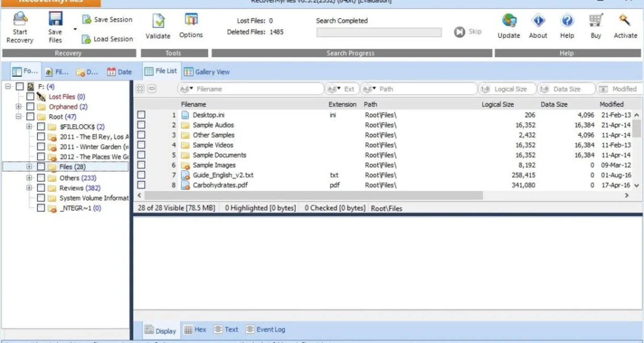Click the Start Recovery icon
Viewport: 644px width, 343px height.
tap(20, 19)
